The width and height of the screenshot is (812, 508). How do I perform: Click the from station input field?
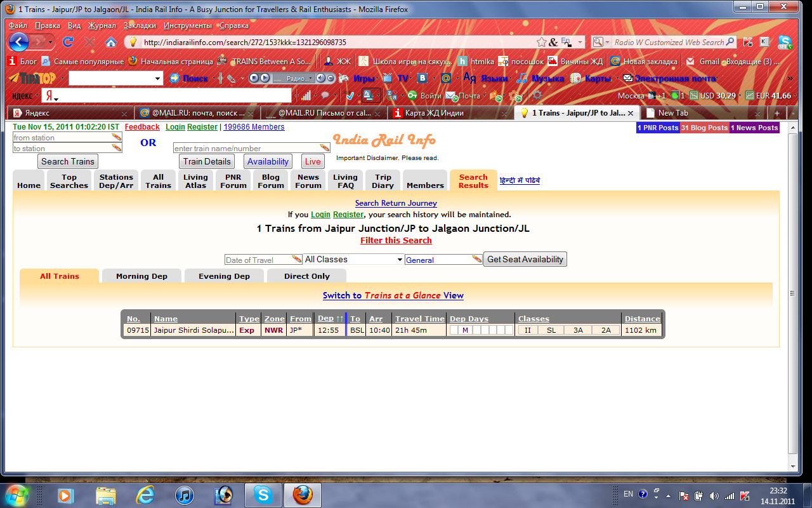[62, 138]
